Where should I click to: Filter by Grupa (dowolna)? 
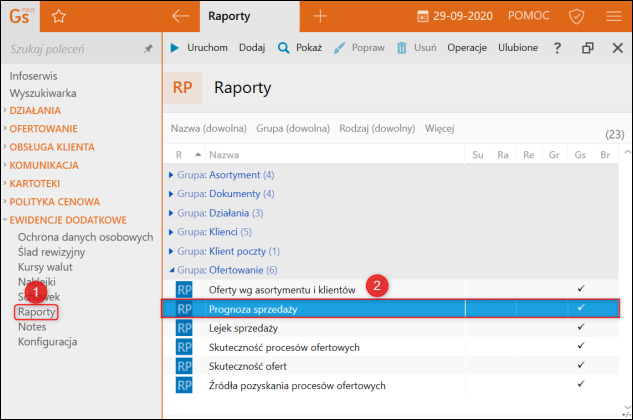(x=293, y=128)
